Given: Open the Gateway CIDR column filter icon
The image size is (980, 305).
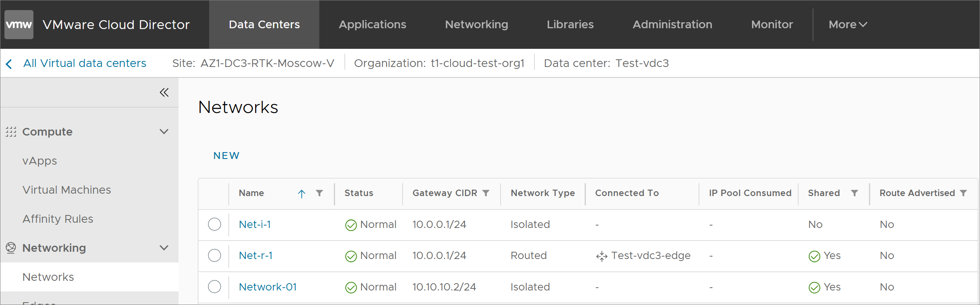Looking at the screenshot, I should tap(486, 193).
